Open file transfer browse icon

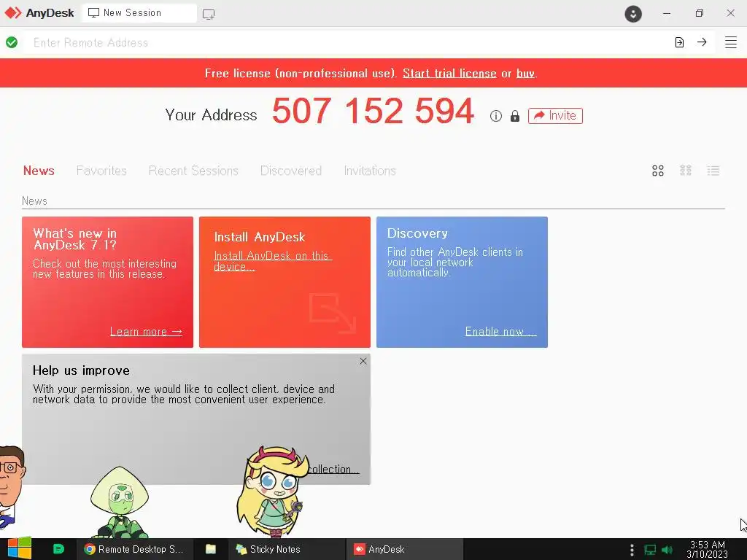pos(679,42)
